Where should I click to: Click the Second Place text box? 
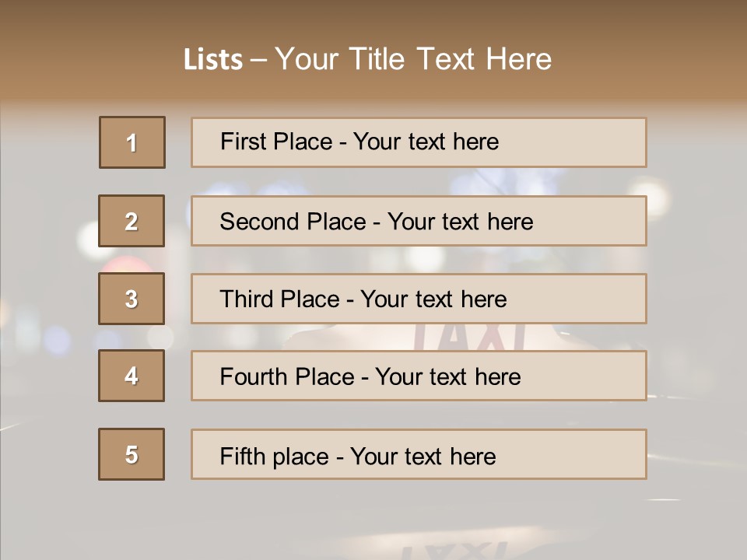click(419, 221)
